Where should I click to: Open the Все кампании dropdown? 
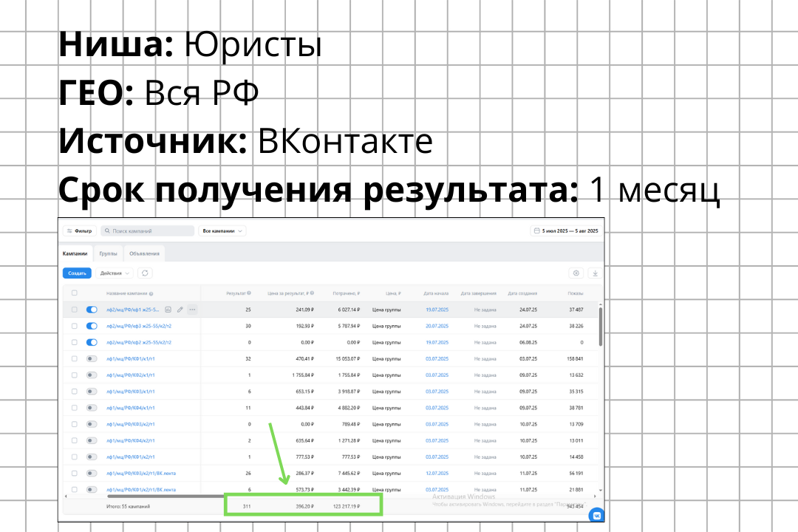click(222, 231)
